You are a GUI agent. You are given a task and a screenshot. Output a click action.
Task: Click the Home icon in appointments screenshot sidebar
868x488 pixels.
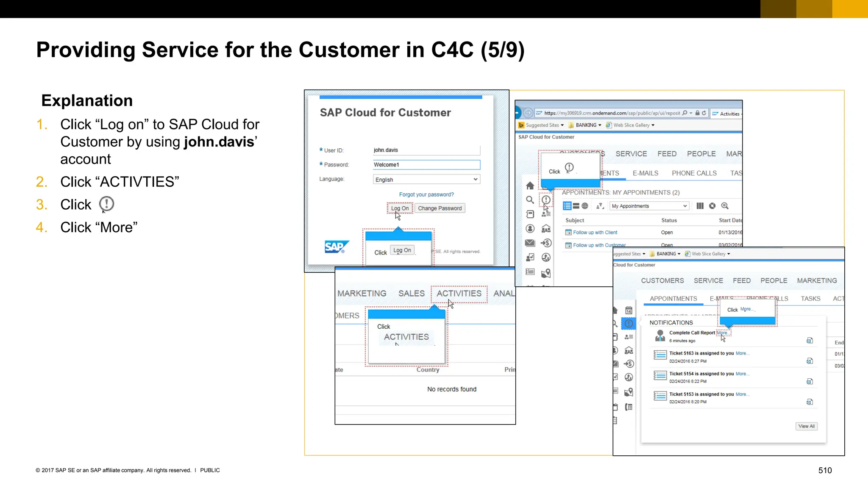point(530,186)
